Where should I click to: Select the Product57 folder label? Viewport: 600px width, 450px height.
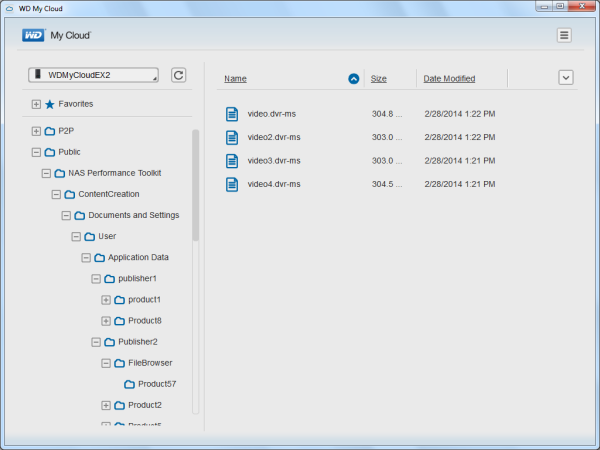coord(157,384)
